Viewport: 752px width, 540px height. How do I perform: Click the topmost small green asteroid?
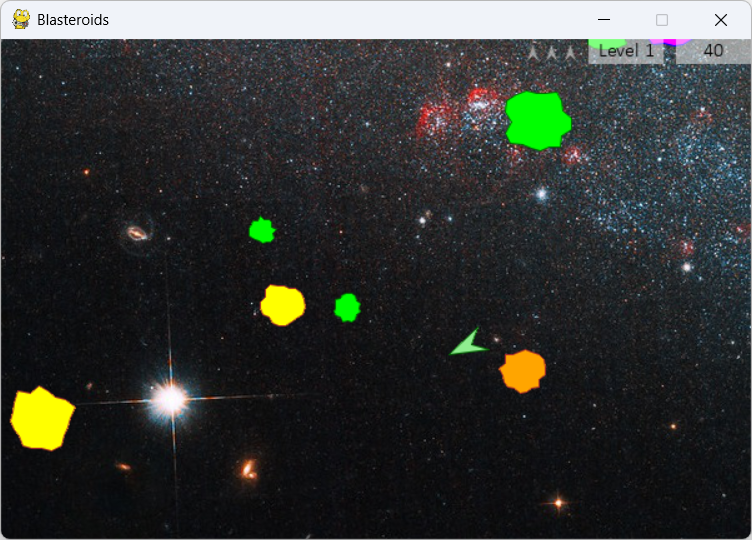pos(262,230)
